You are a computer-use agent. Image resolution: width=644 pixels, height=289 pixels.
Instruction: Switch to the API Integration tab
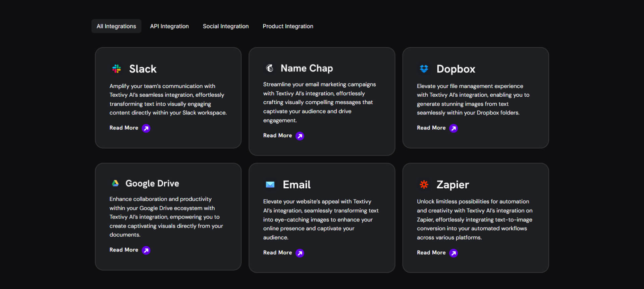[169, 26]
